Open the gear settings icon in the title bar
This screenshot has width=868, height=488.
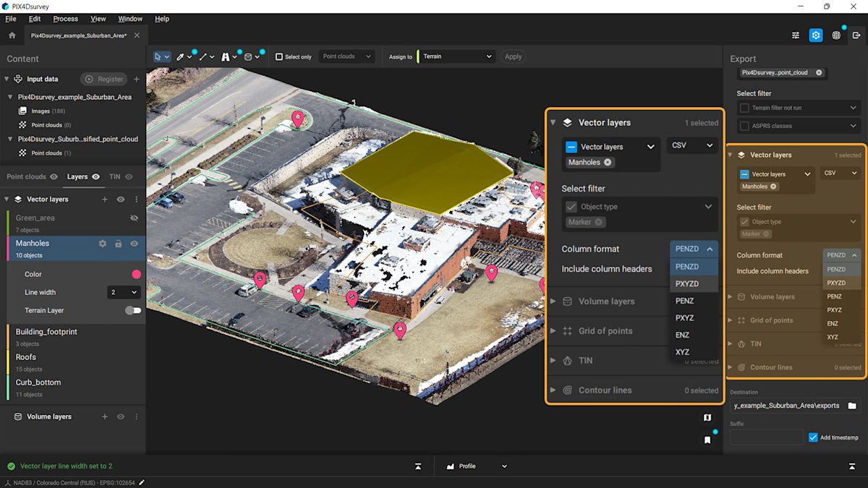[816, 35]
